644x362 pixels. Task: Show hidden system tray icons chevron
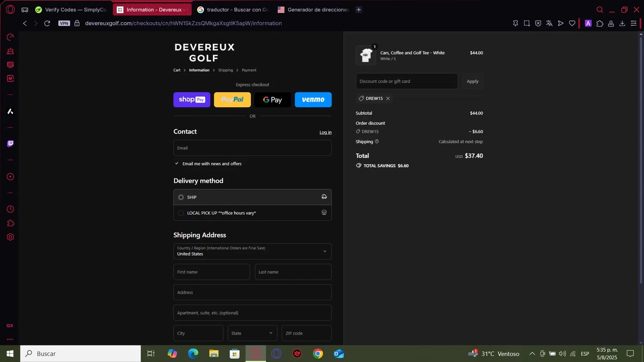tap(532, 353)
